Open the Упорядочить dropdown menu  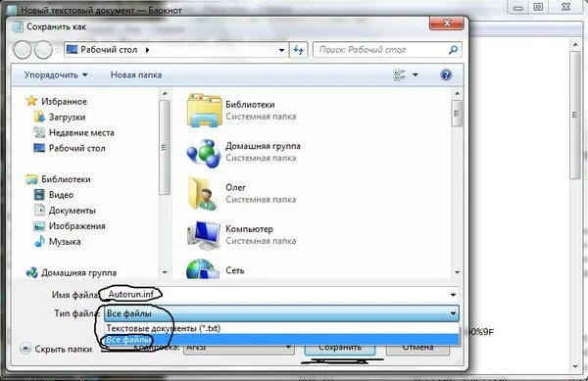click(x=56, y=74)
